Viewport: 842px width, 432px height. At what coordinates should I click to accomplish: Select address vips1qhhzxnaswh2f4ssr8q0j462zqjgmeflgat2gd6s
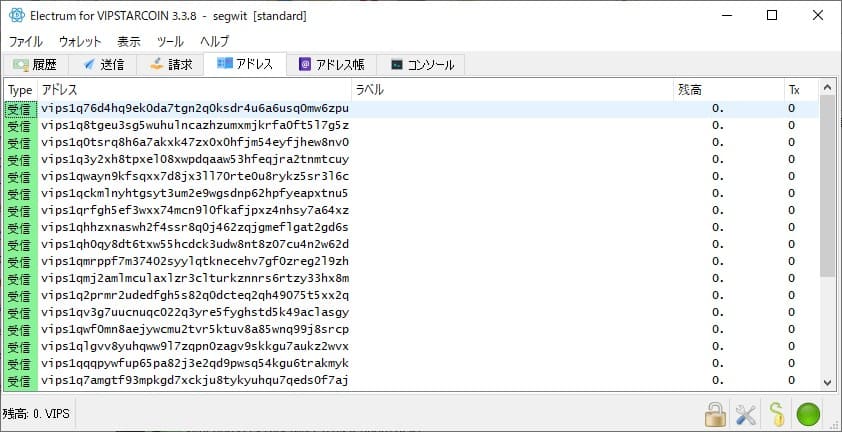click(x=195, y=228)
